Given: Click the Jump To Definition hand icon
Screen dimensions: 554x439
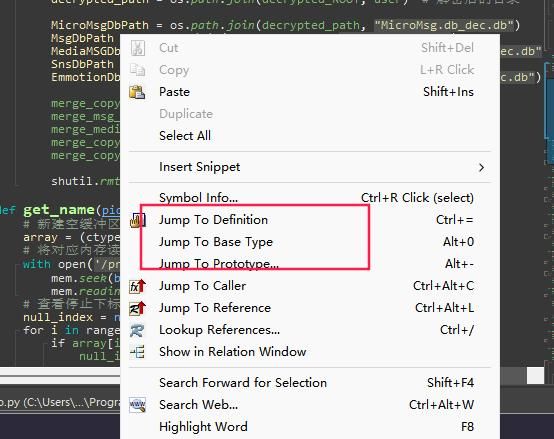Looking at the screenshot, I should pos(137,220).
